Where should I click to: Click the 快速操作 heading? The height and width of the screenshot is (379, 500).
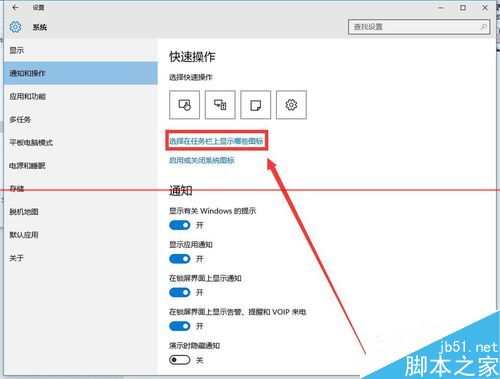(192, 57)
